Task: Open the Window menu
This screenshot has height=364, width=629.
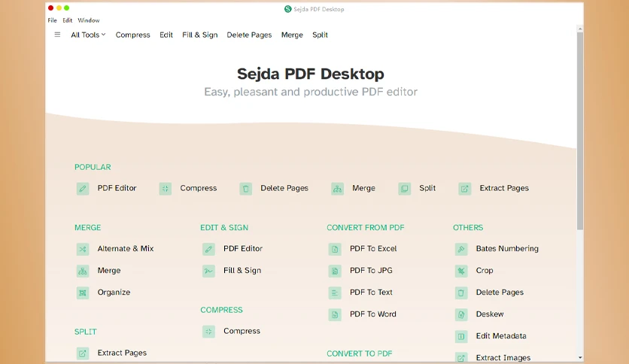Action: (x=89, y=20)
